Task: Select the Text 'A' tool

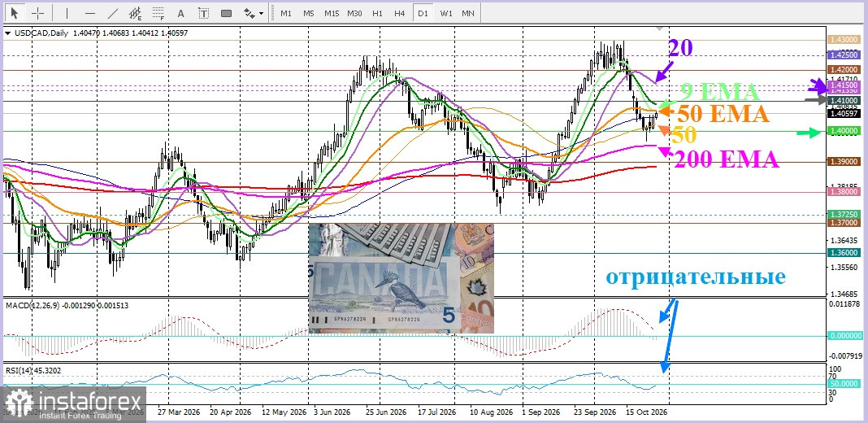Action: [x=180, y=13]
